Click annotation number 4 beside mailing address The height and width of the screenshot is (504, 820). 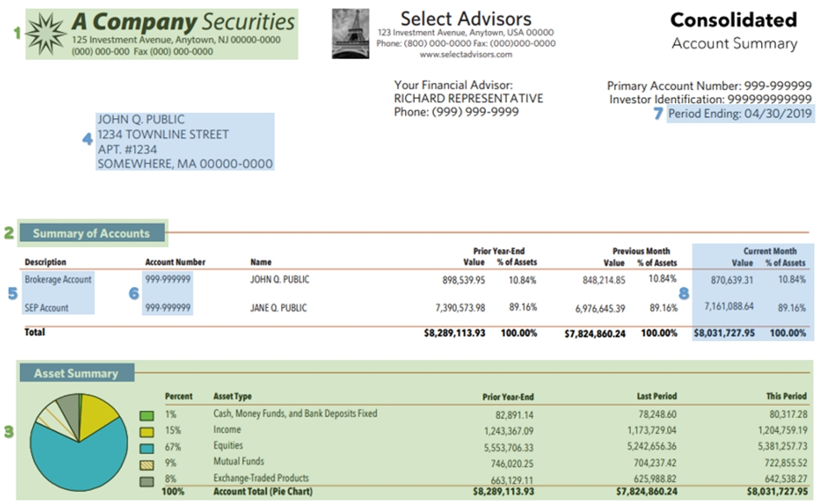click(x=87, y=137)
